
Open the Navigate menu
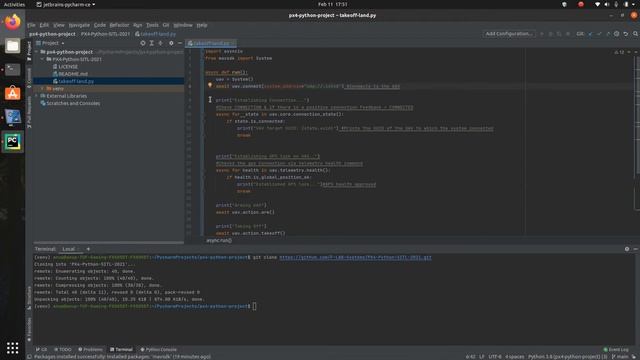coord(79,25)
